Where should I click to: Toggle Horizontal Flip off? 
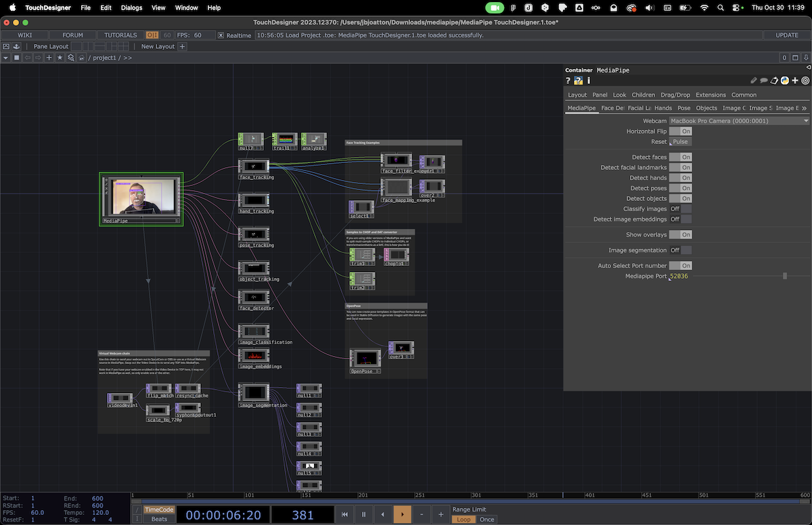[x=680, y=131]
